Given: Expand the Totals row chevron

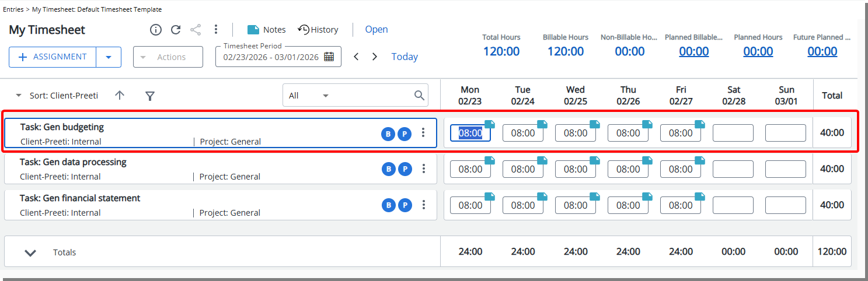Looking at the screenshot, I should click(x=30, y=252).
